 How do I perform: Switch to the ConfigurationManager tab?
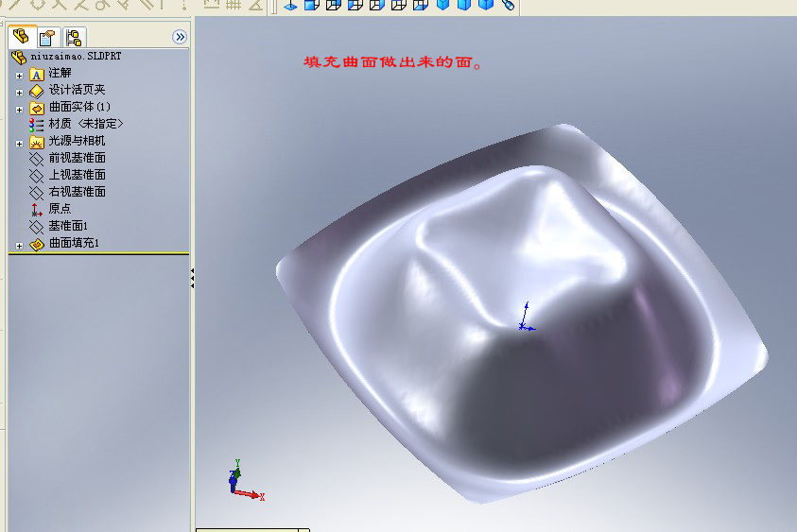[74, 38]
